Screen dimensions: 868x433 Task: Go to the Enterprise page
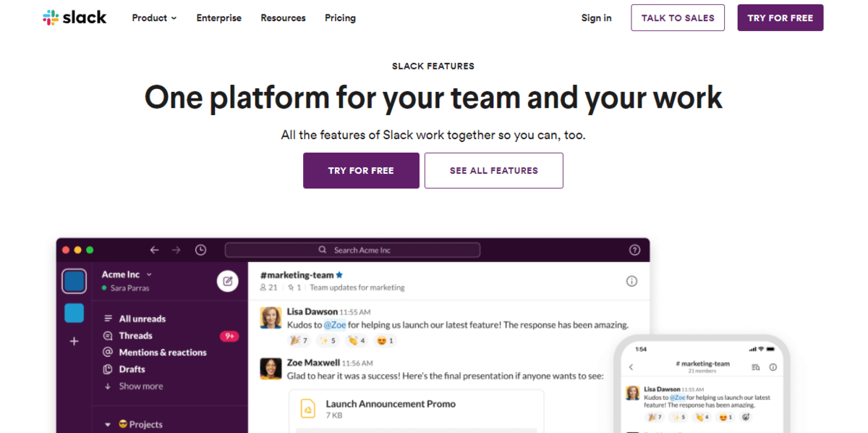219,18
